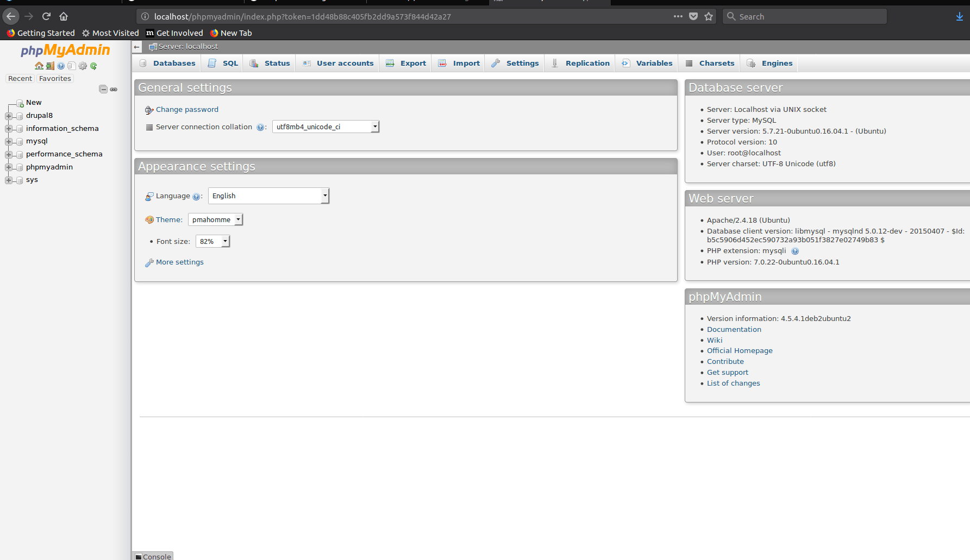Save page to Pocket icon
The height and width of the screenshot is (560, 970).
pyautogui.click(x=693, y=16)
